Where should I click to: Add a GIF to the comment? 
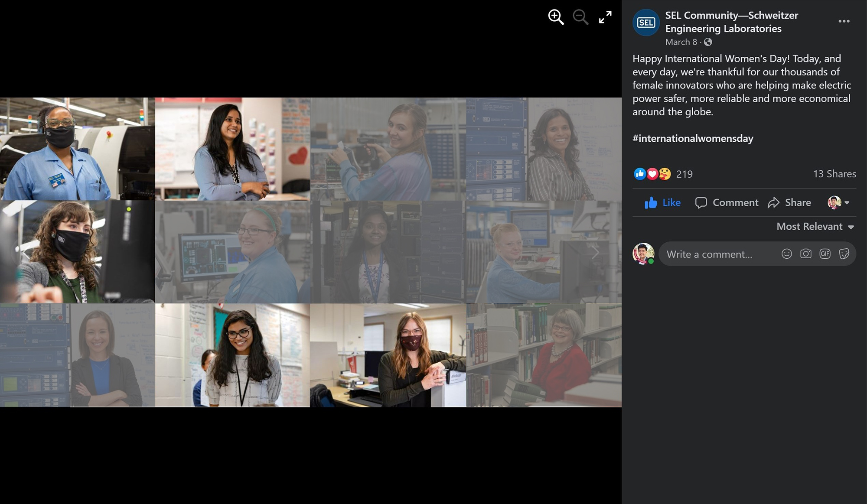coord(825,254)
